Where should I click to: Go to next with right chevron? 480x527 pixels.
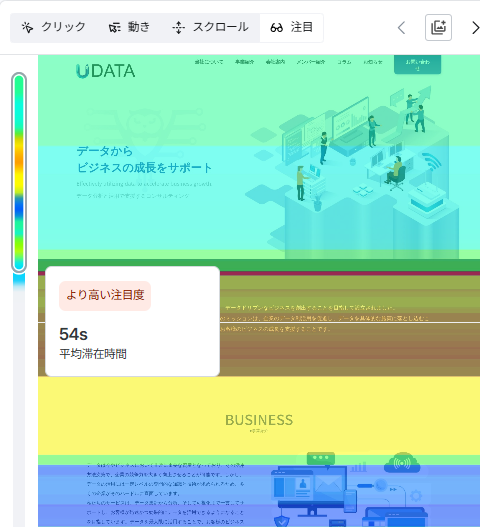pos(475,28)
